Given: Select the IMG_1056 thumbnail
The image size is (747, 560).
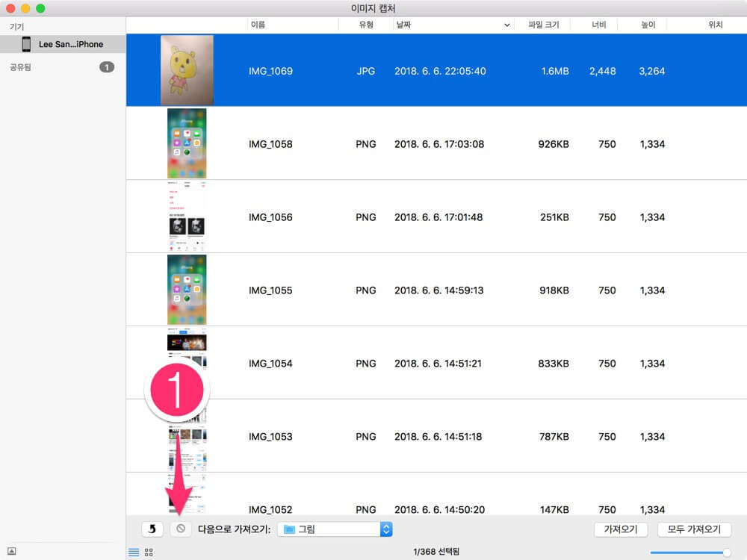Looking at the screenshot, I should tap(187, 217).
